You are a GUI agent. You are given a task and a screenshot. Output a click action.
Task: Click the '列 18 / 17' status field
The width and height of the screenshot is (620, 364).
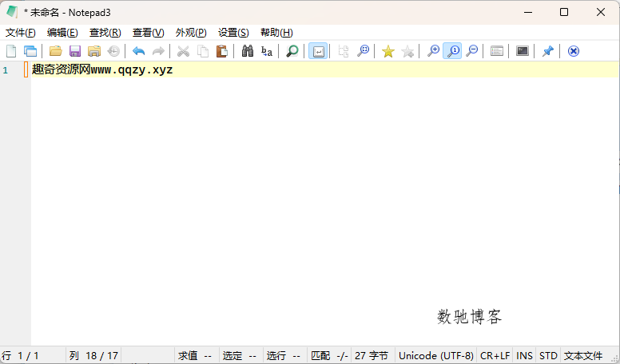[x=93, y=356]
